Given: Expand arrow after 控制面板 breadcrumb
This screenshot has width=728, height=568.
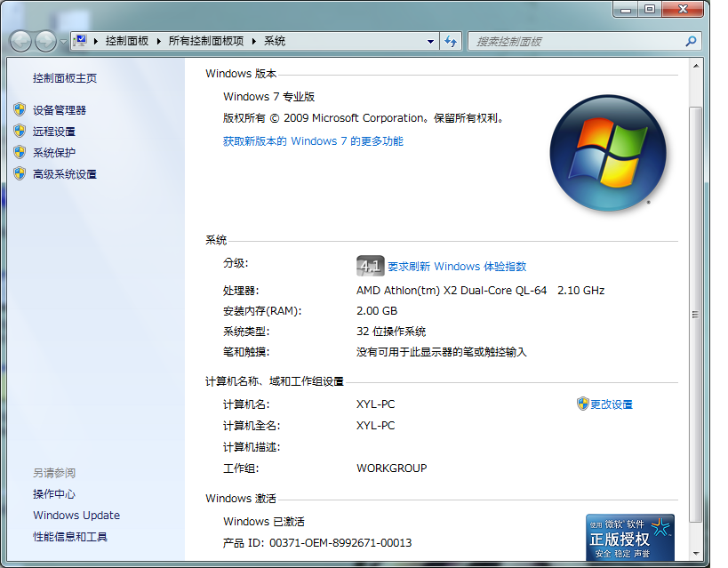Looking at the screenshot, I should click(x=159, y=42).
